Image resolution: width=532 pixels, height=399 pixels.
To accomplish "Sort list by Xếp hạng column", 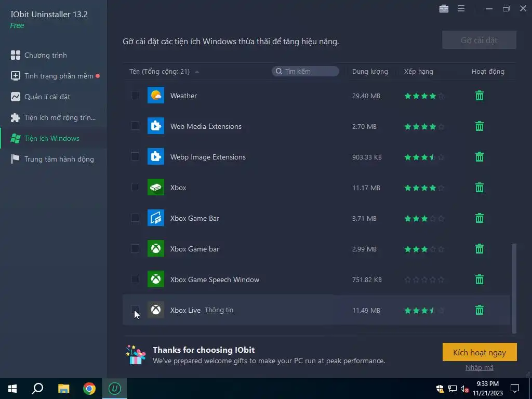I will click(418, 71).
